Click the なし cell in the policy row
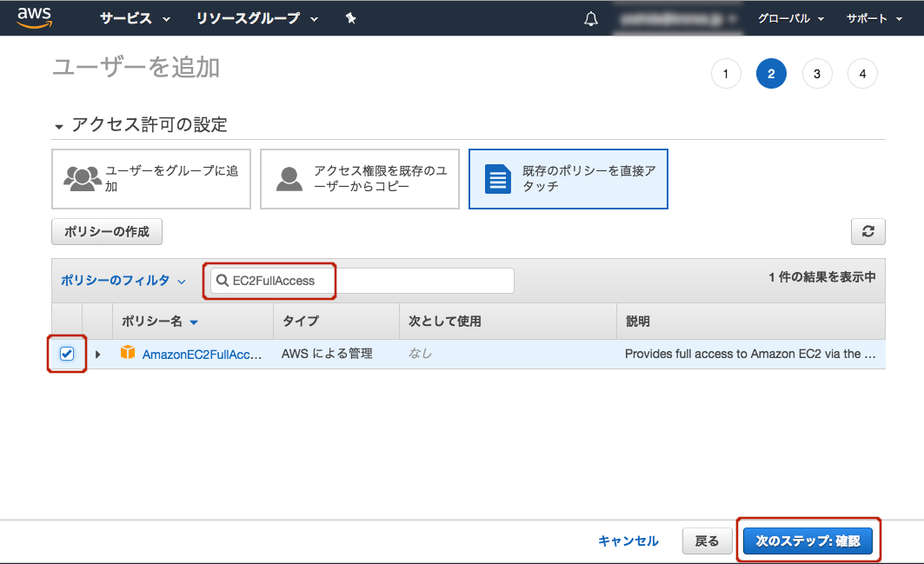The image size is (924, 564). [x=420, y=354]
